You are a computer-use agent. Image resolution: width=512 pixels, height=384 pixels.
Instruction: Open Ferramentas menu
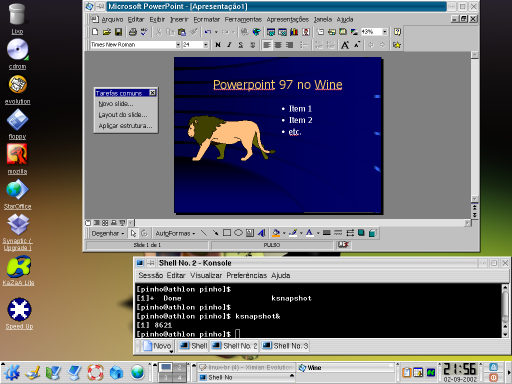(x=243, y=19)
